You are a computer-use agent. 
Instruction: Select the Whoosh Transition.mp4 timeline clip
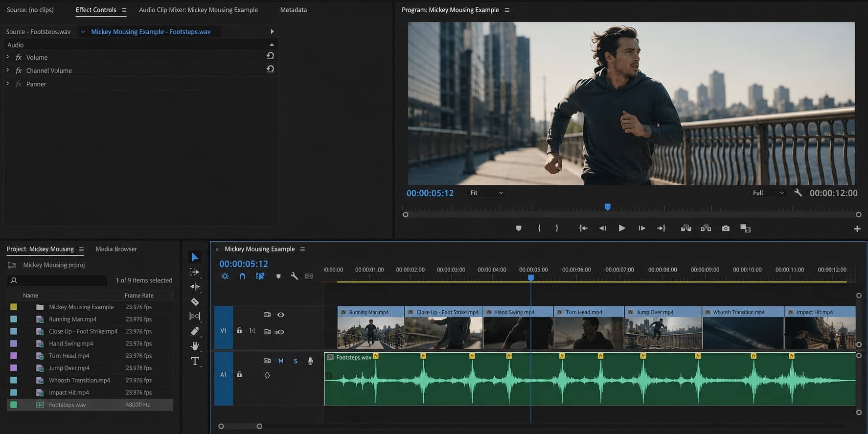(743, 327)
